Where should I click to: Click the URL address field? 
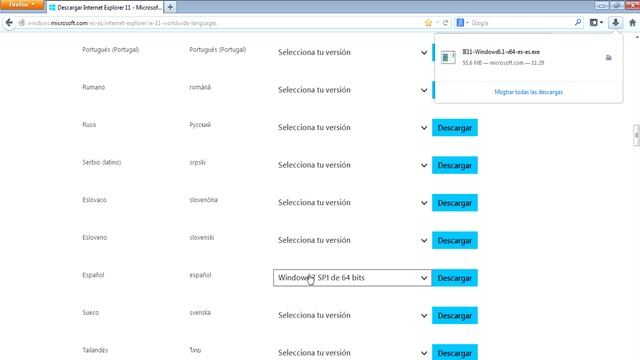point(220,23)
